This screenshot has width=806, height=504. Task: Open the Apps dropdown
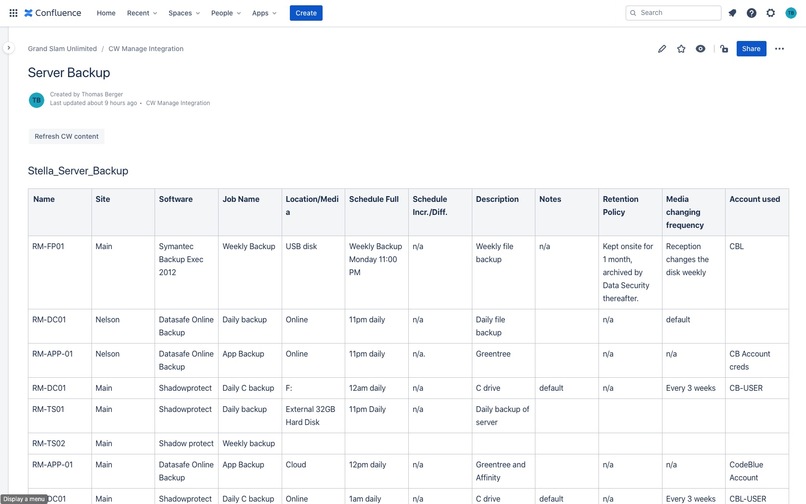pos(264,13)
